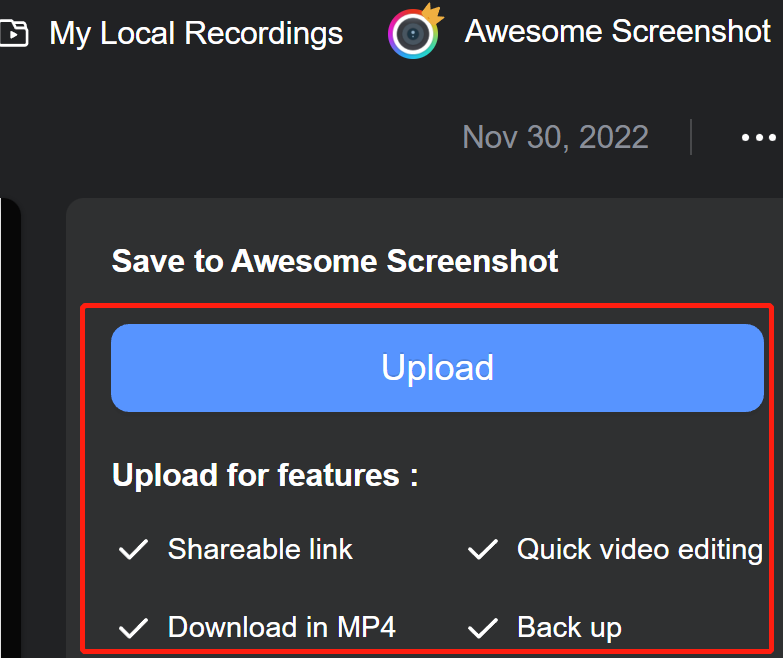Open the three-dot more options menu
783x658 pixels.
click(x=759, y=137)
